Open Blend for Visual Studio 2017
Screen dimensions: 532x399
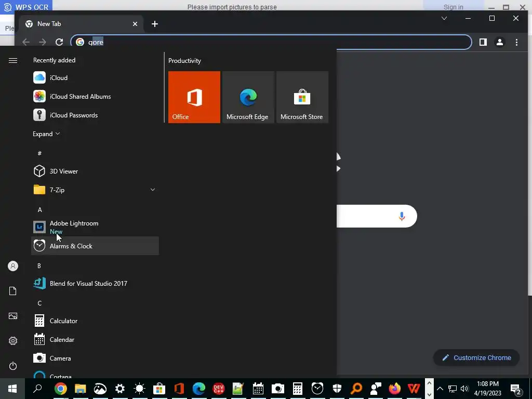(95, 283)
